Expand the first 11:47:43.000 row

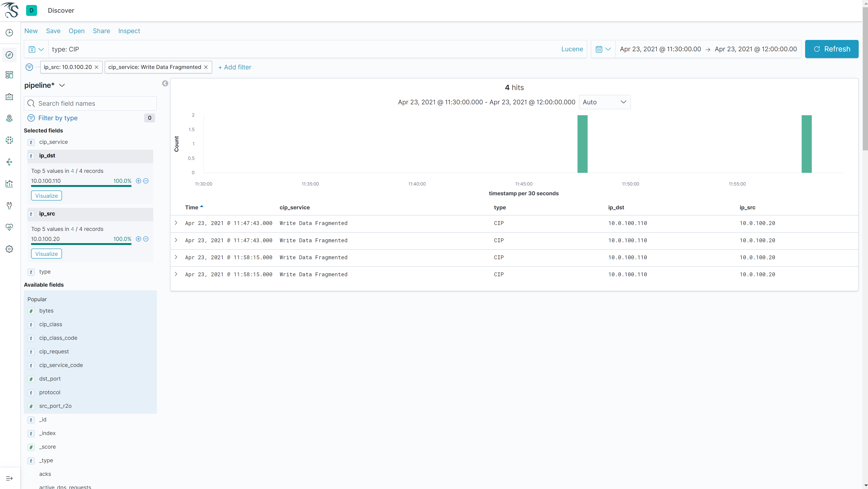tap(176, 223)
